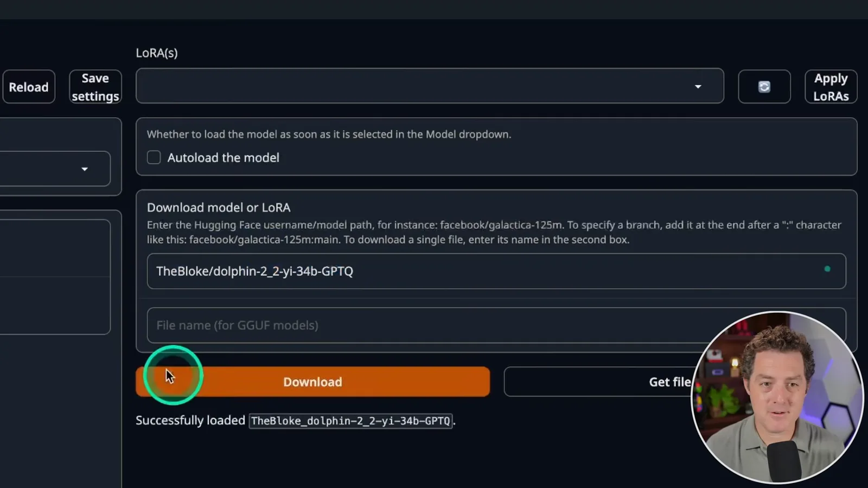Viewport: 868px width, 488px height.
Task: Open the partially visible left panel dropdown
Action: (x=54, y=169)
